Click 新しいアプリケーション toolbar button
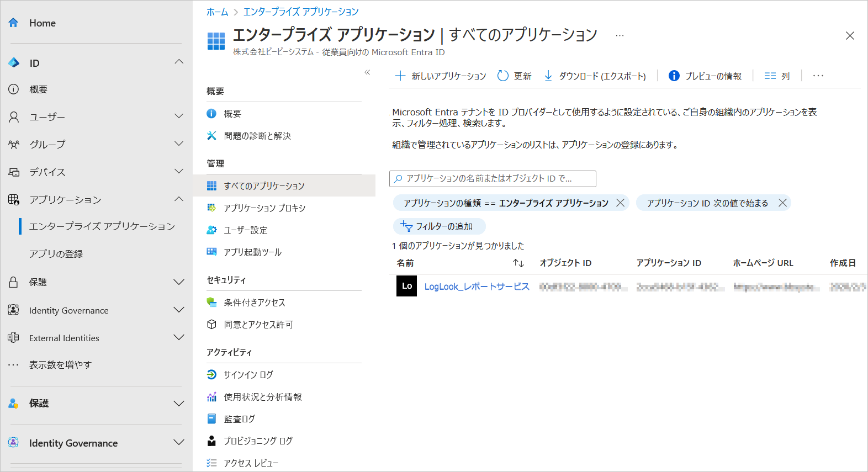Viewport: 868px width, 472px height. (441, 76)
